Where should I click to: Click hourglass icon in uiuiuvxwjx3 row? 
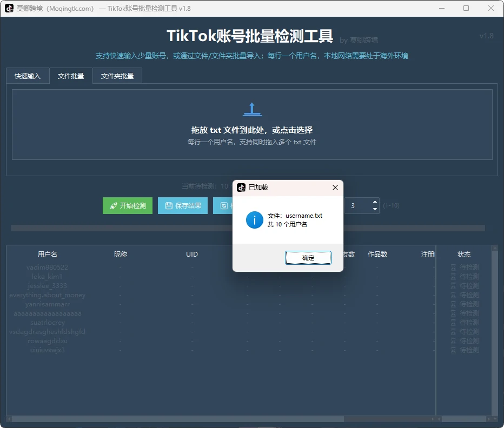453,350
